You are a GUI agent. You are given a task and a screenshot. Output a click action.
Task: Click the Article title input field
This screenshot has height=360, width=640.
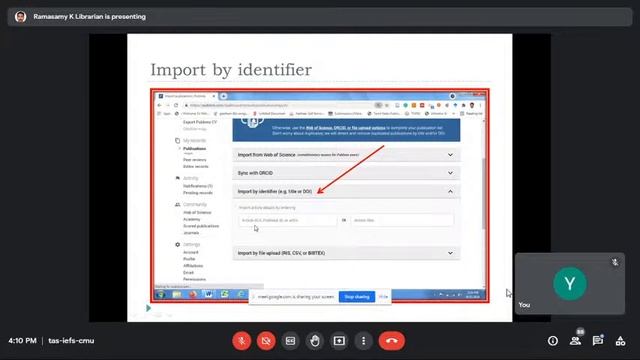coord(402,220)
